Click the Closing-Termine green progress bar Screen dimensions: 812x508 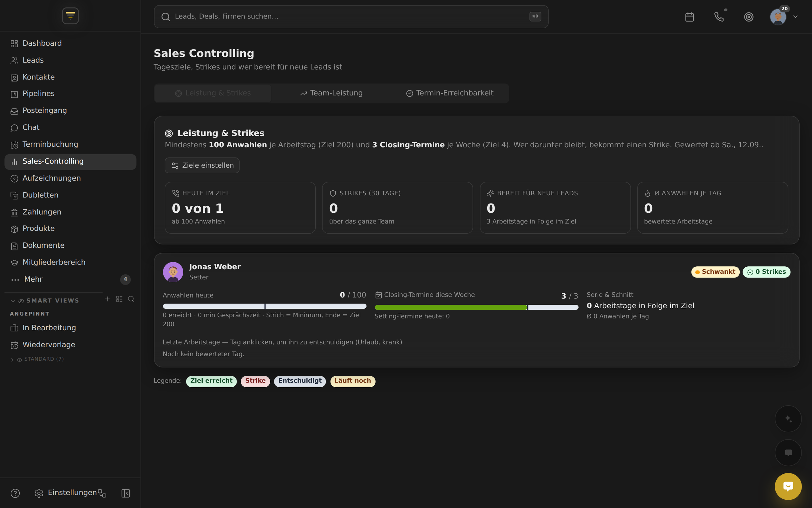[x=451, y=307]
